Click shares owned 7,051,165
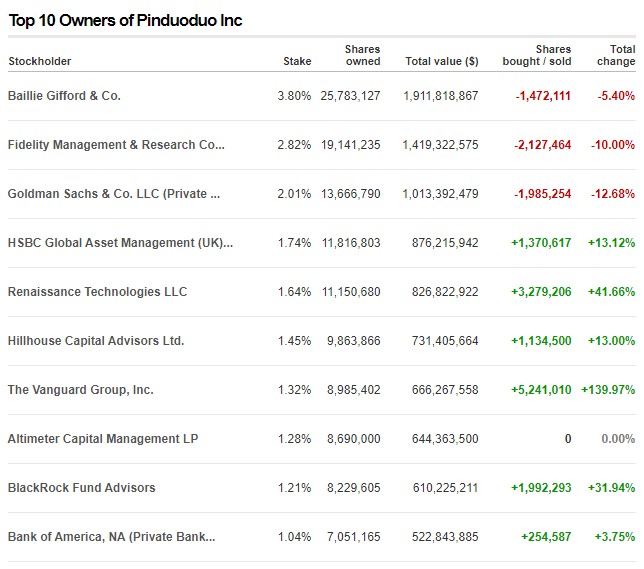The width and height of the screenshot is (644, 569). 354,537
